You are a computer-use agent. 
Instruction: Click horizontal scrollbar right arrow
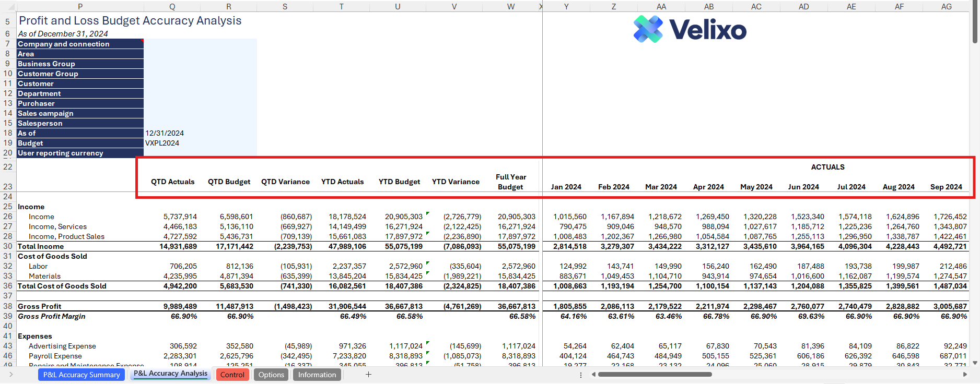(x=965, y=375)
